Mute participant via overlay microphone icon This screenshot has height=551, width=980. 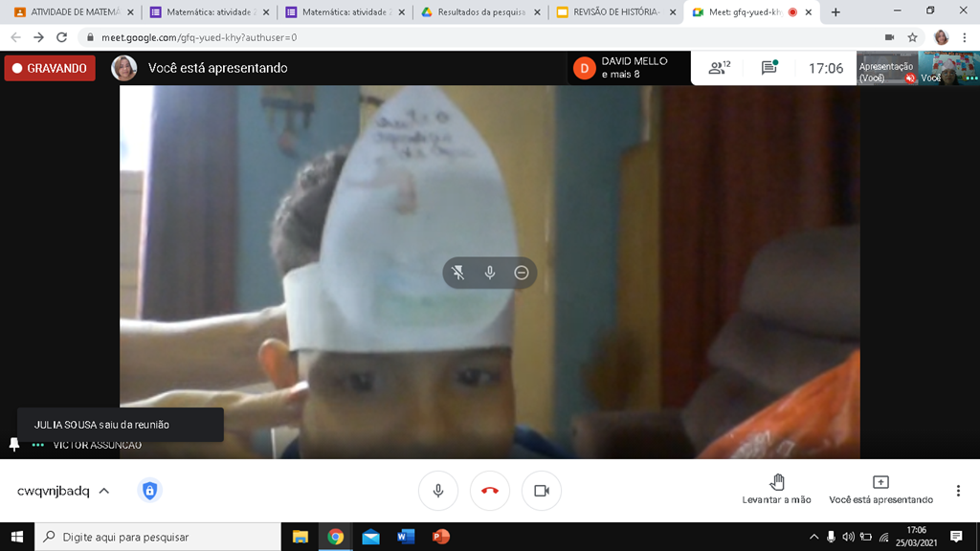pos(490,273)
